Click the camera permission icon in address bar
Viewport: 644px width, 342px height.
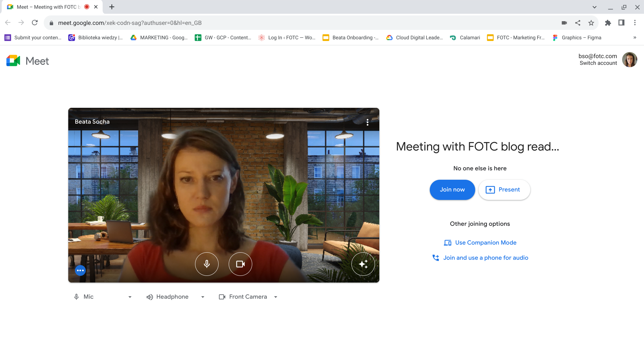click(x=564, y=23)
